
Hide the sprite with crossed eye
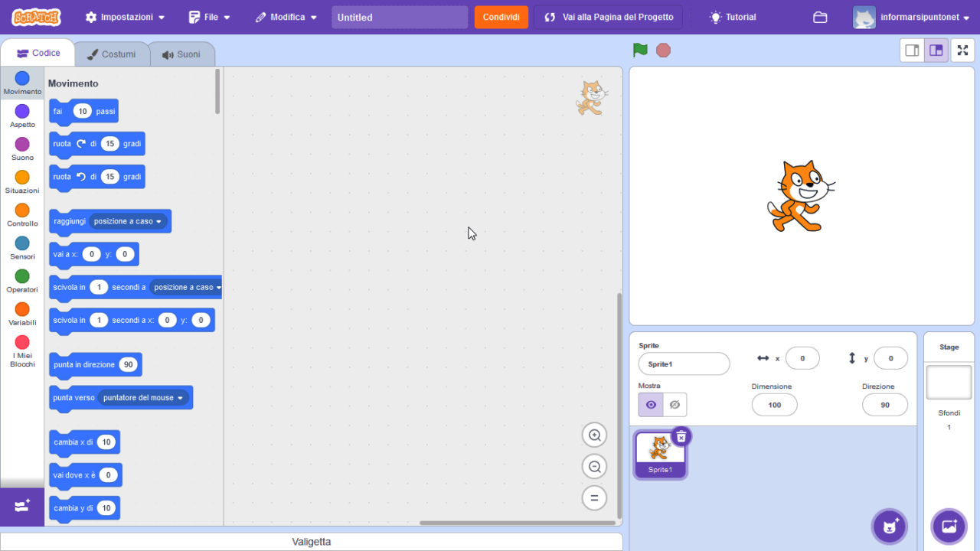pos(675,405)
